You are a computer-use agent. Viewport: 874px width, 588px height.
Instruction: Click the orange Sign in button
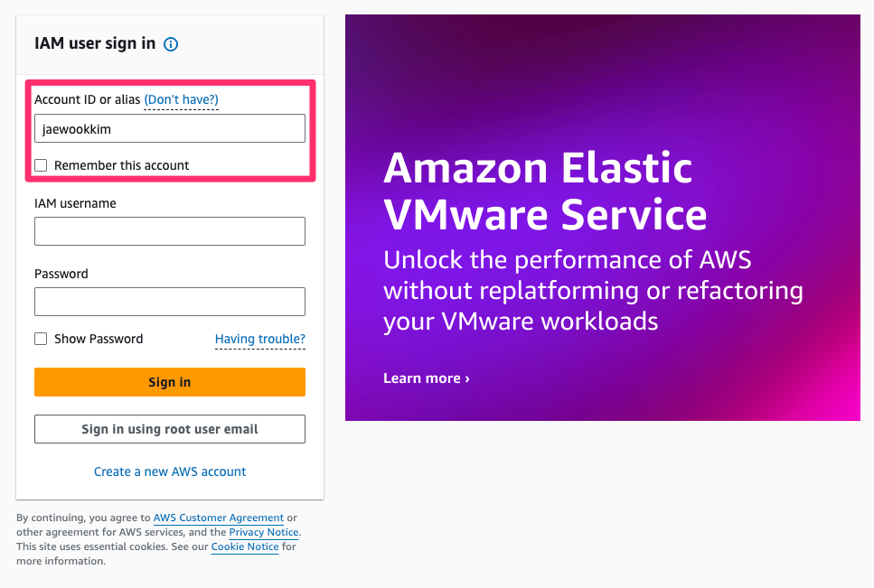tap(169, 382)
